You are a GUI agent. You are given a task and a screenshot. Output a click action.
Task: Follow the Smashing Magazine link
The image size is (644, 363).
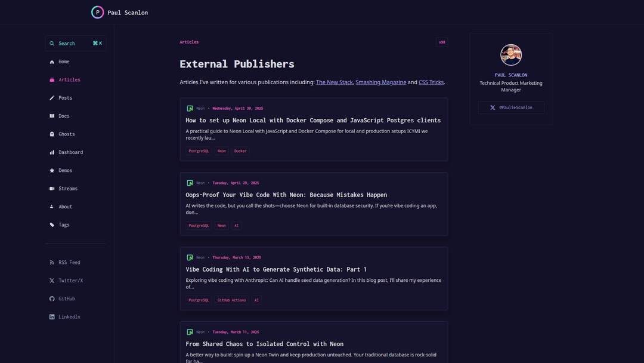click(380, 82)
